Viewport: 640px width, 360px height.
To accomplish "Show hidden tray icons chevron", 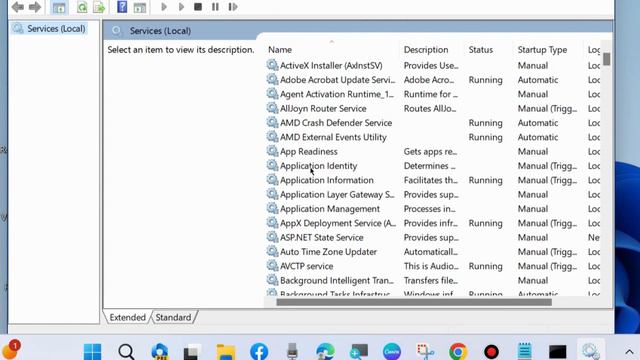I will [x=629, y=351].
